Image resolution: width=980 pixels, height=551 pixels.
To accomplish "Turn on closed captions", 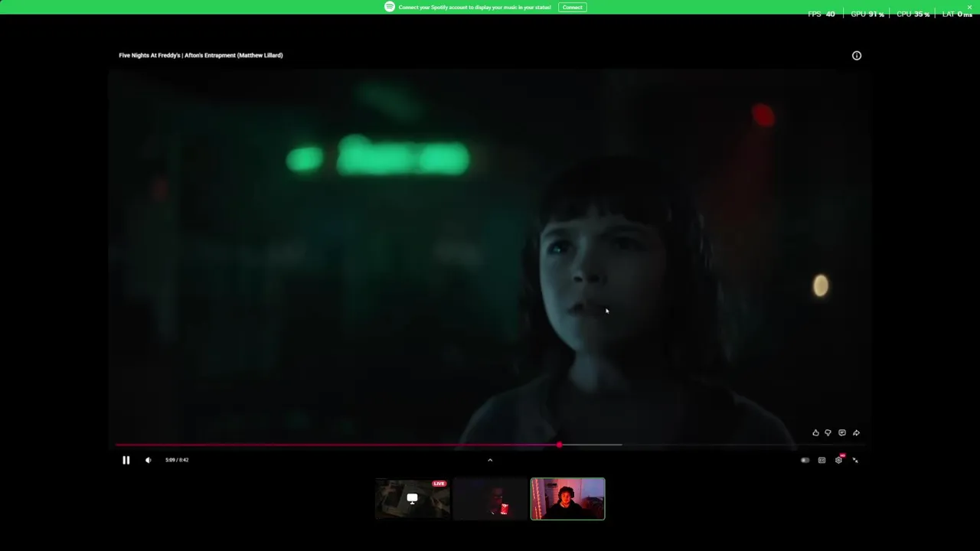I will tap(822, 460).
